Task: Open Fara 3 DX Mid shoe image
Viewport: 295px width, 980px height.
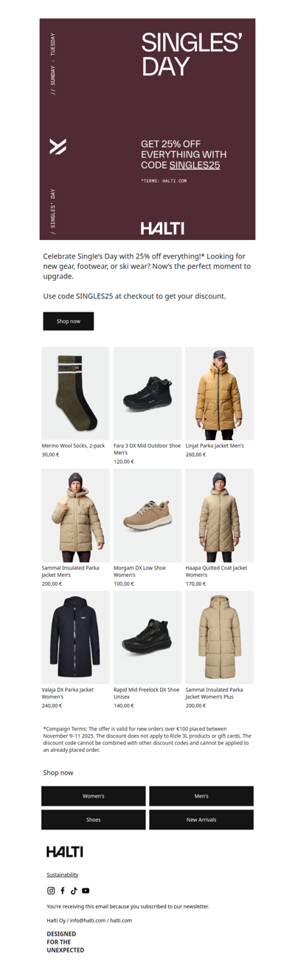Action: pyautogui.click(x=147, y=394)
